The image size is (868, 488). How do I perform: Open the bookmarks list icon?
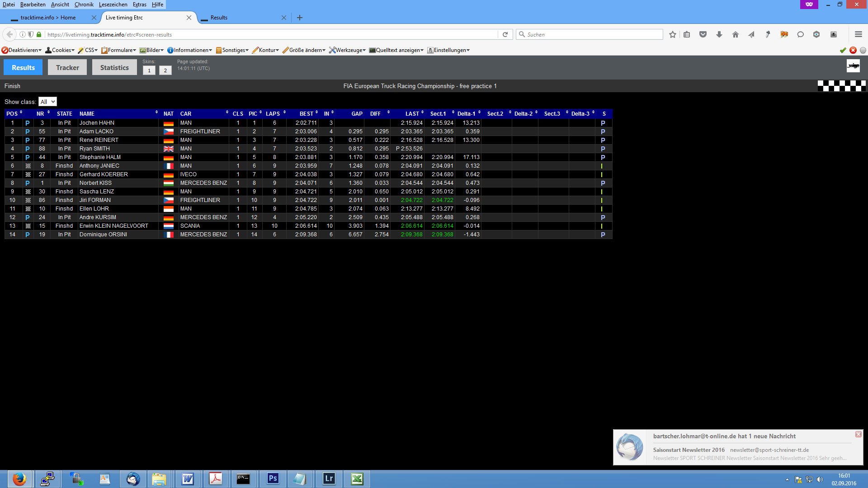click(687, 34)
